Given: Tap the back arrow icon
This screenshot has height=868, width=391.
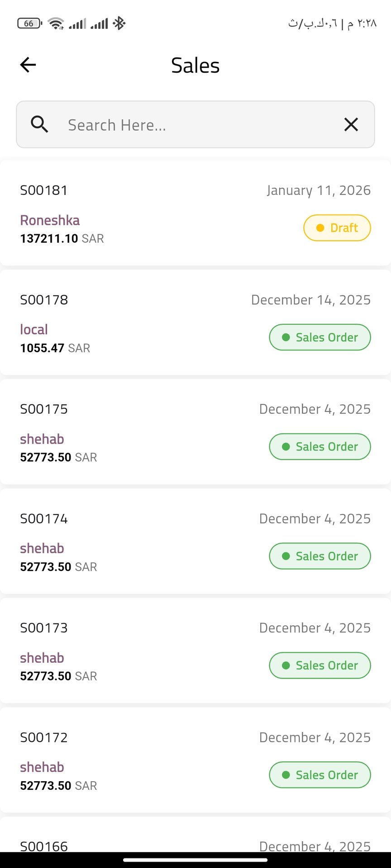Looking at the screenshot, I should (28, 65).
